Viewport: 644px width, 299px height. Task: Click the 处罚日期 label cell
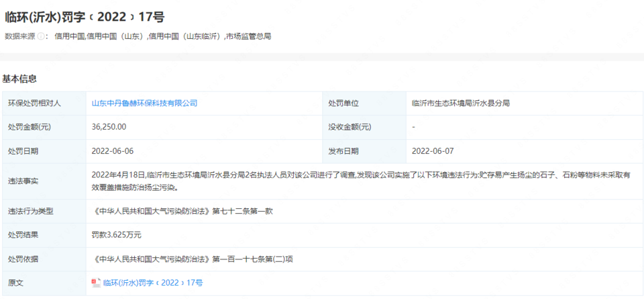point(44,151)
